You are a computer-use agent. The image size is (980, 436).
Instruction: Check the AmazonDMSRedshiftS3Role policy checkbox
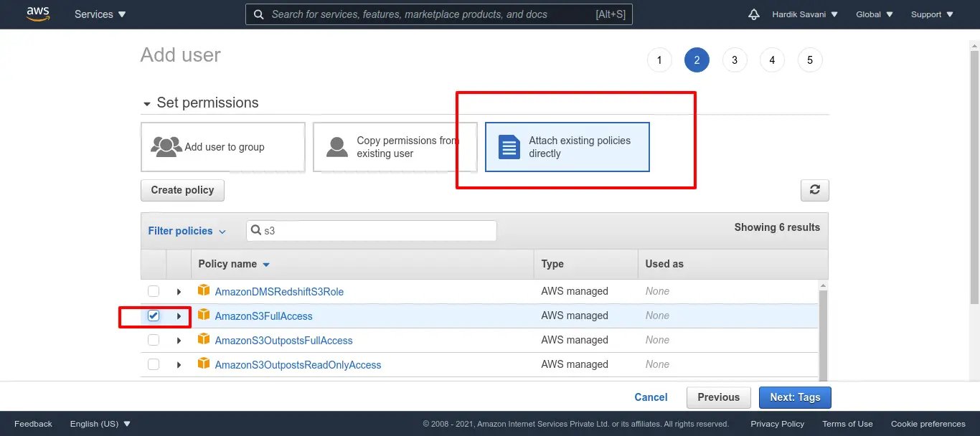click(x=154, y=291)
